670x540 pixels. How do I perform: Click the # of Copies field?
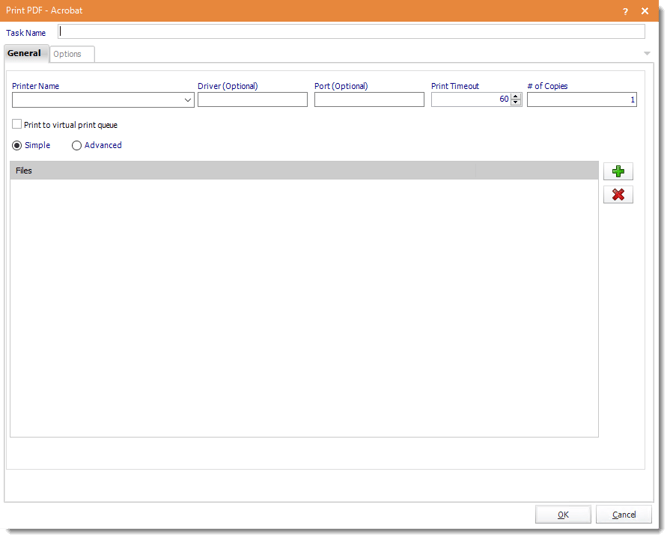pos(581,100)
